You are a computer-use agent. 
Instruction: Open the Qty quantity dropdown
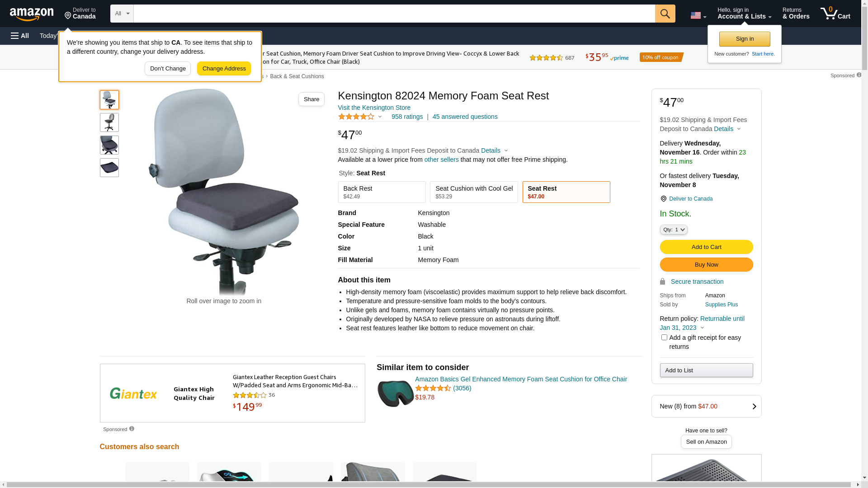pos(673,230)
